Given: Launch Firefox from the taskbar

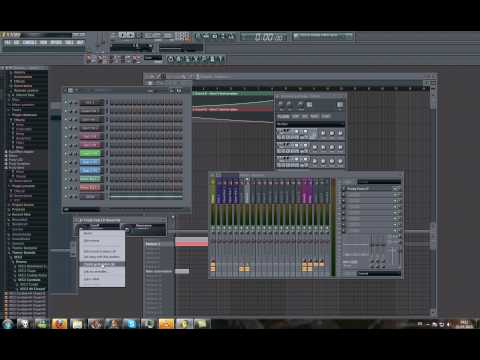Looking at the screenshot, I should click(x=59, y=324).
